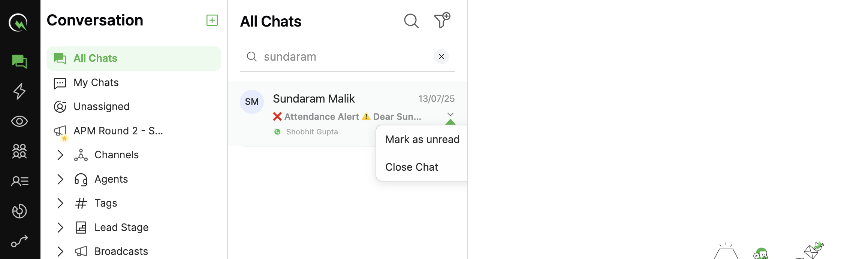Image resolution: width=868 pixels, height=259 pixels.
Task: Open the eye icon in left sidebar
Action: tap(19, 121)
